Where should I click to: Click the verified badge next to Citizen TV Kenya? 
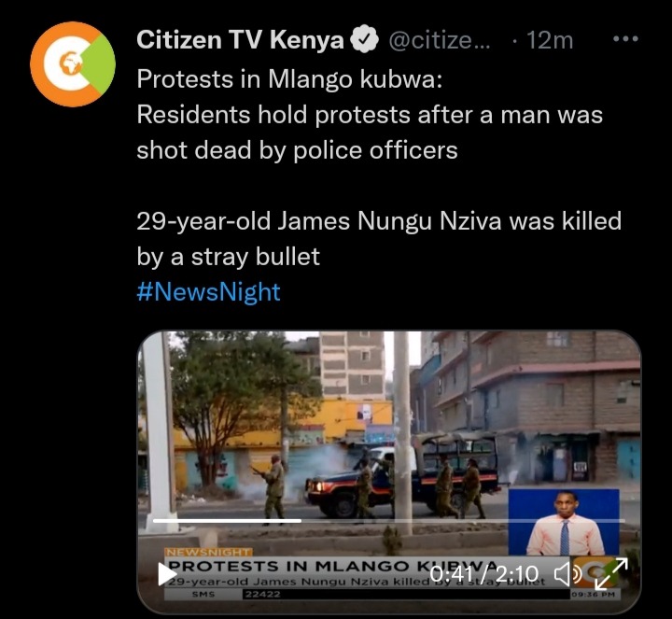pos(364,40)
